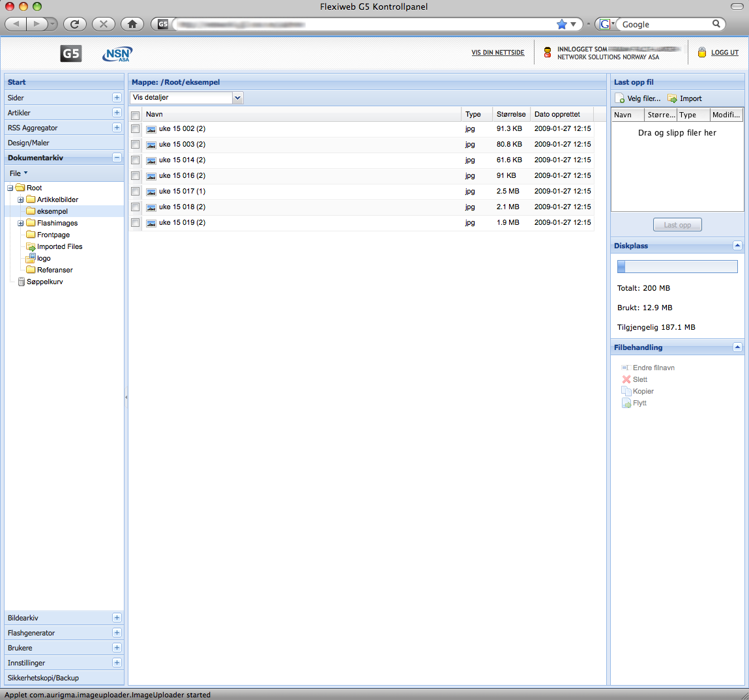Click the padlock icon beside Logg ut
Image resolution: width=749 pixels, height=700 pixels.
coord(702,53)
